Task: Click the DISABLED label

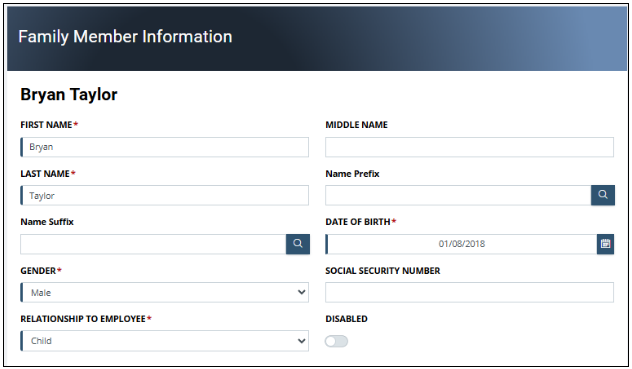Action: click(x=347, y=319)
